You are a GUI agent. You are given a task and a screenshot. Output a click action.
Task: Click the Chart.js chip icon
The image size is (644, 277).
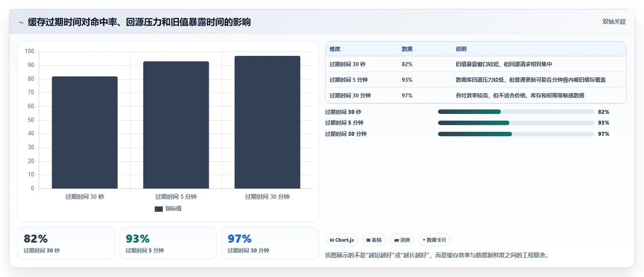click(332, 240)
